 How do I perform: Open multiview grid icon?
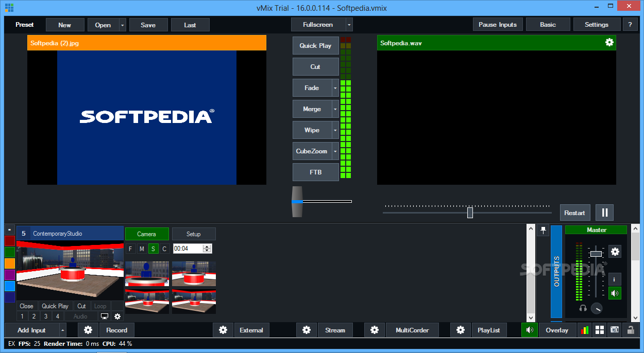click(x=600, y=330)
